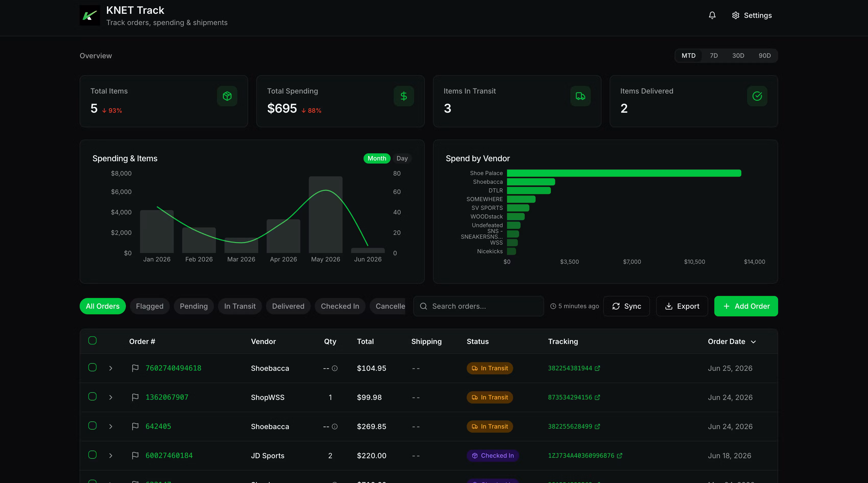Click the Total Spending dollar icon
The width and height of the screenshot is (868, 483).
404,96
